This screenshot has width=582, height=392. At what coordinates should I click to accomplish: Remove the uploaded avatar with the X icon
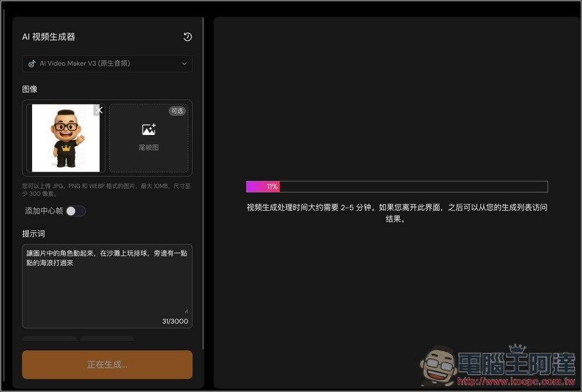pos(99,109)
